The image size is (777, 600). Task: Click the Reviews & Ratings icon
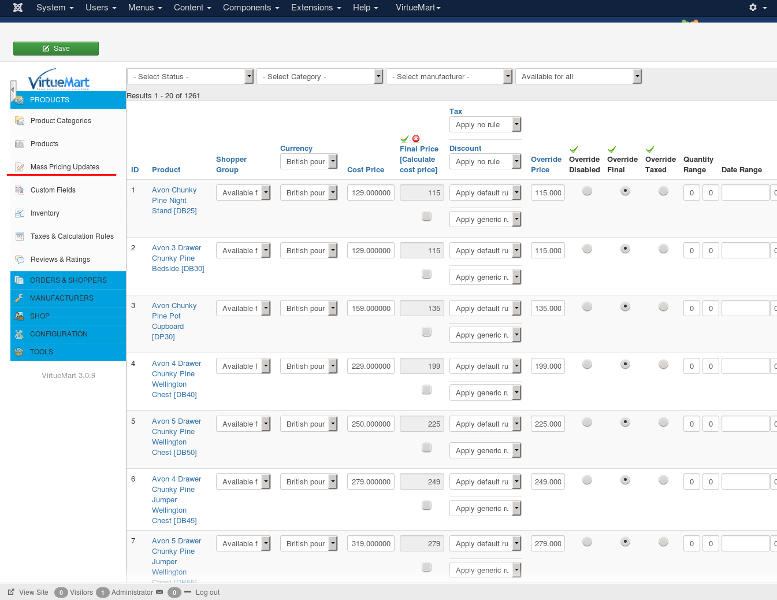click(x=19, y=259)
